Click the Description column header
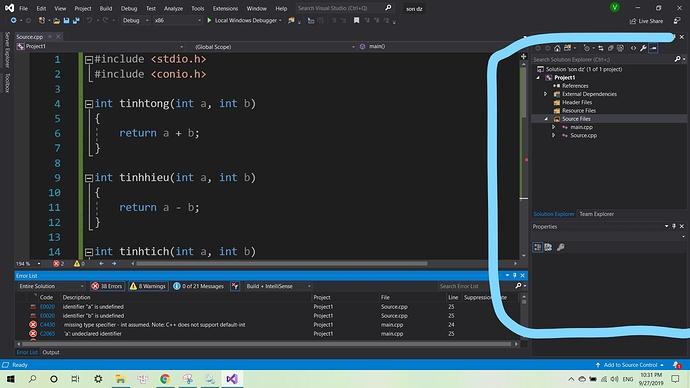Image resolution: width=690 pixels, height=388 pixels. [77, 297]
